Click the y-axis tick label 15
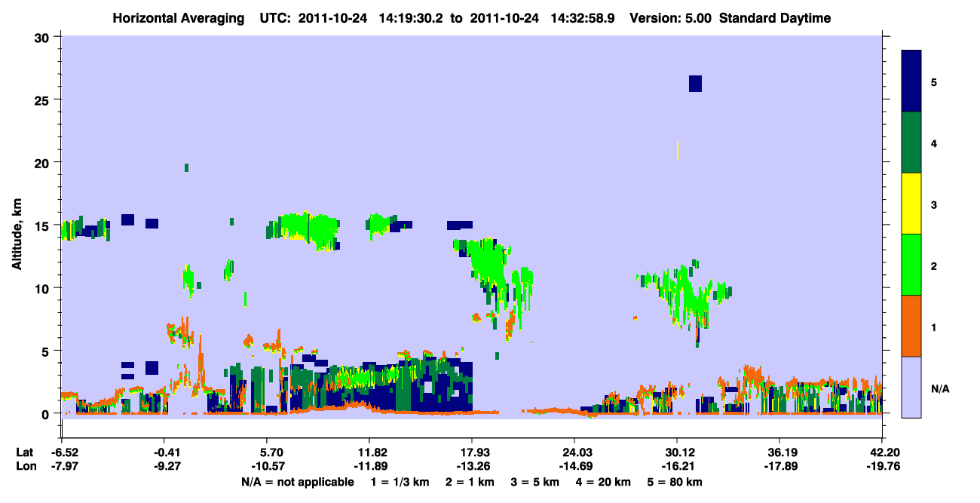This screenshot has height=503, width=980. coord(44,225)
